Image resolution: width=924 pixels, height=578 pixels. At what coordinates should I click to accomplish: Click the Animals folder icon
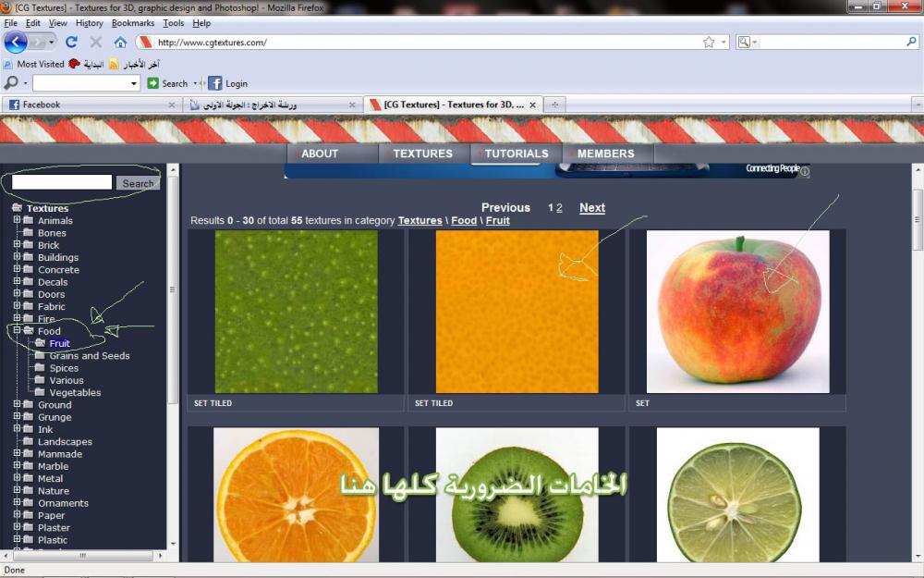point(29,220)
